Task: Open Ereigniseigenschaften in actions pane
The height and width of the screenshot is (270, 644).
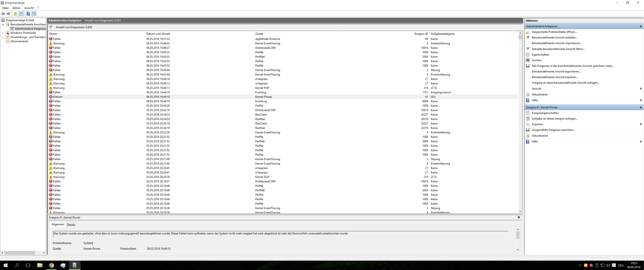Action: pyautogui.click(x=545, y=113)
